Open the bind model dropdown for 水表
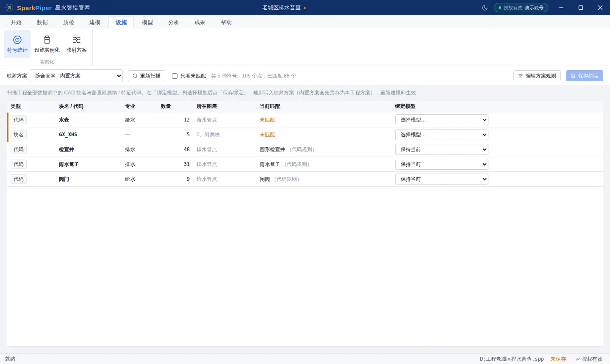 point(442,120)
